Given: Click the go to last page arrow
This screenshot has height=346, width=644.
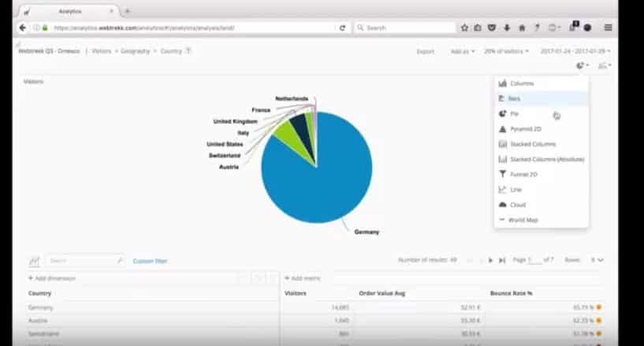Looking at the screenshot, I should [x=501, y=260].
